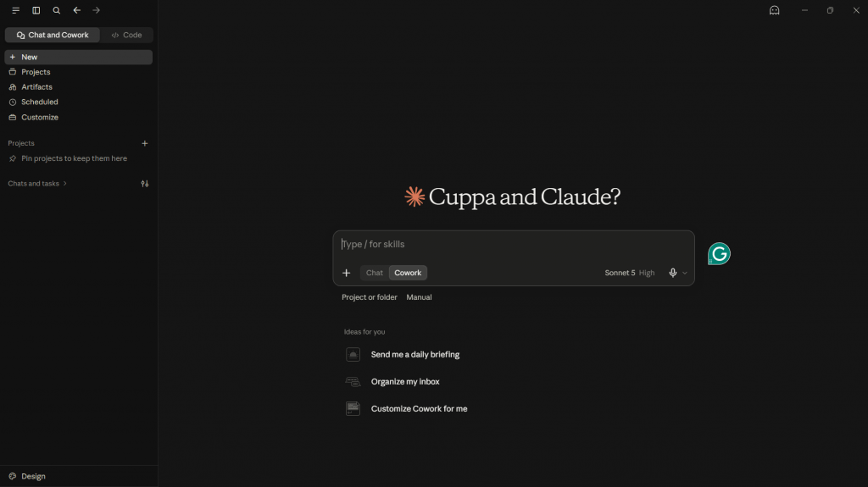Expand the chevron next to microphone
Screen dimensions: 868x487
coord(685,273)
